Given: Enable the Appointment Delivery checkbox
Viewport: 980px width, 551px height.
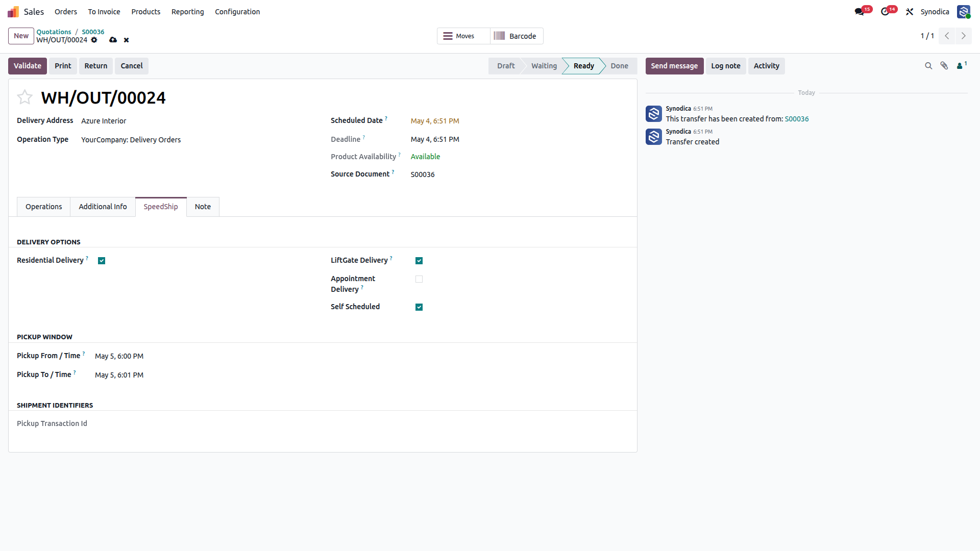Looking at the screenshot, I should [x=419, y=279].
